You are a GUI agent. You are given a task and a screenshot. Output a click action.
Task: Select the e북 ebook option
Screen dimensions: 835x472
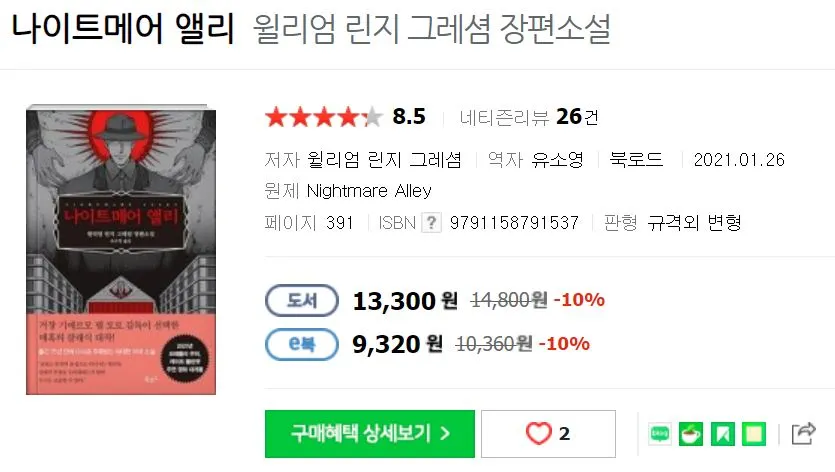pos(302,344)
